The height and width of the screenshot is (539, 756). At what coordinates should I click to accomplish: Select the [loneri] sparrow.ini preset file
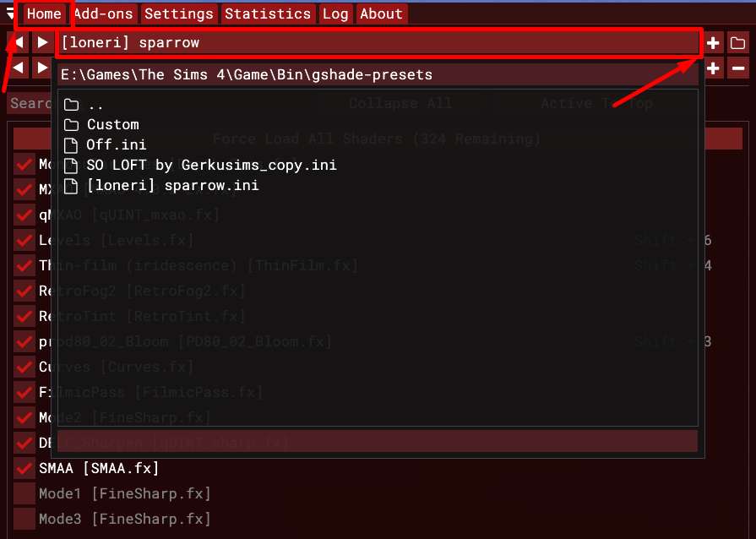point(172,186)
